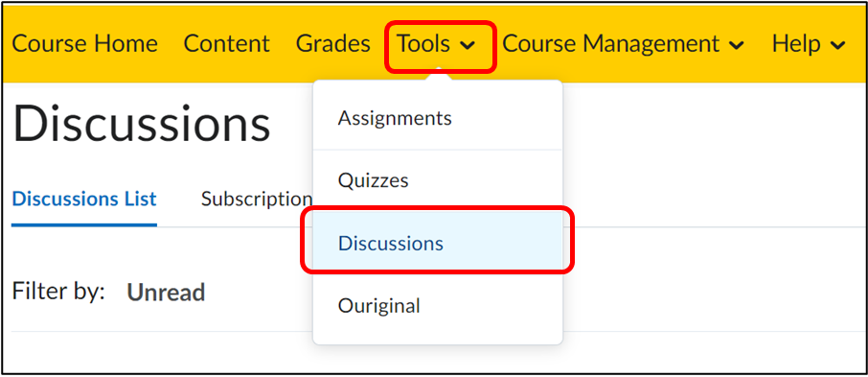
Task: Click the large Discussions page heading
Action: [141, 124]
